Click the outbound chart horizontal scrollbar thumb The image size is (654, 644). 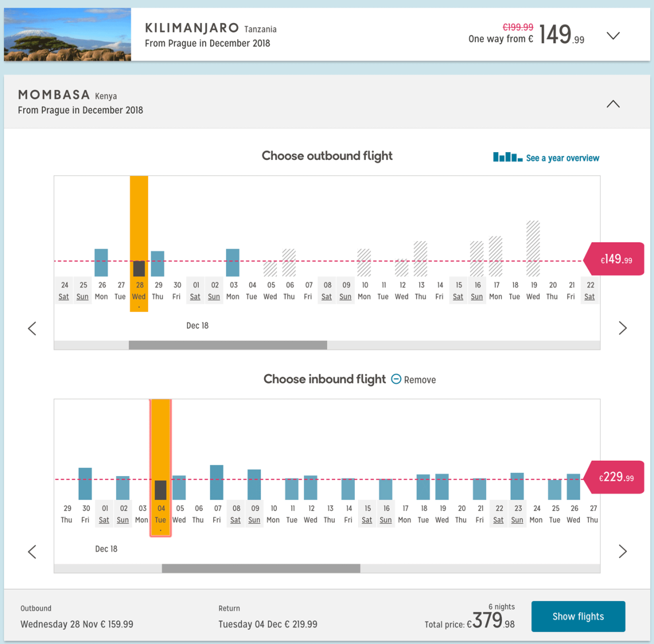click(x=228, y=345)
